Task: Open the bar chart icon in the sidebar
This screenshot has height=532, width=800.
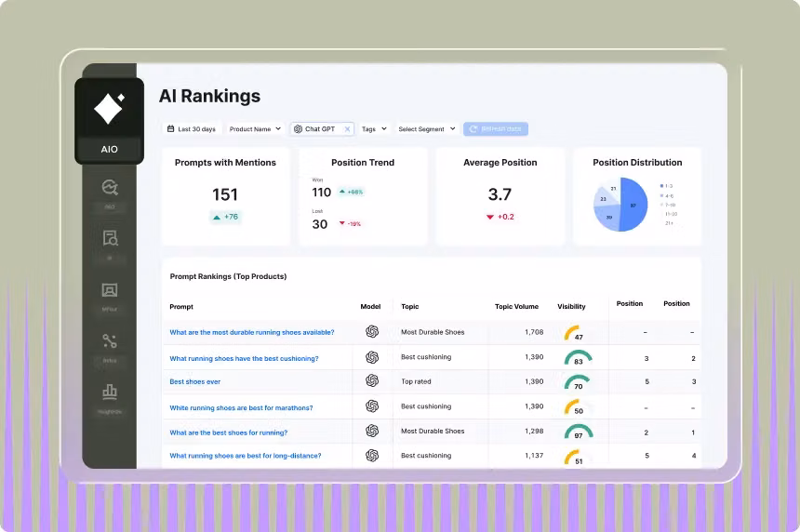Action: pyautogui.click(x=110, y=392)
